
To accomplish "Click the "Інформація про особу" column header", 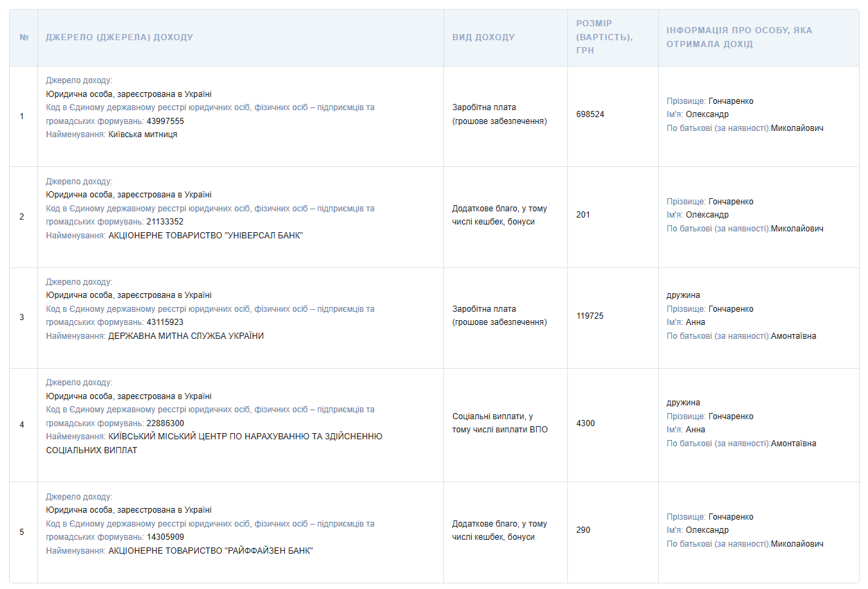I will pos(738,37).
